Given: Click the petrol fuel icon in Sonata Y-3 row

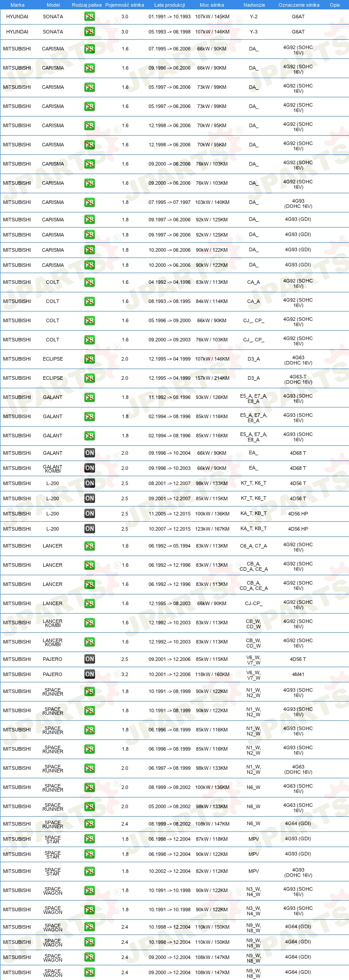Looking at the screenshot, I should pos(89,32).
